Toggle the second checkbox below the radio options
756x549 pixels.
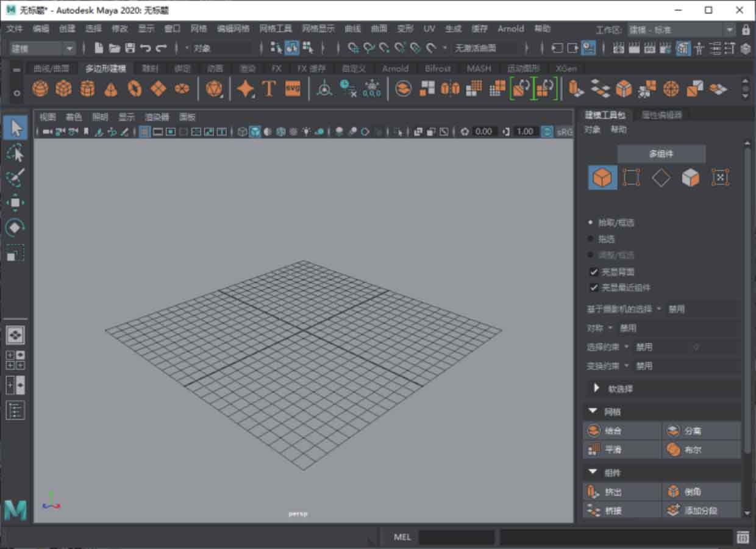pyautogui.click(x=594, y=288)
